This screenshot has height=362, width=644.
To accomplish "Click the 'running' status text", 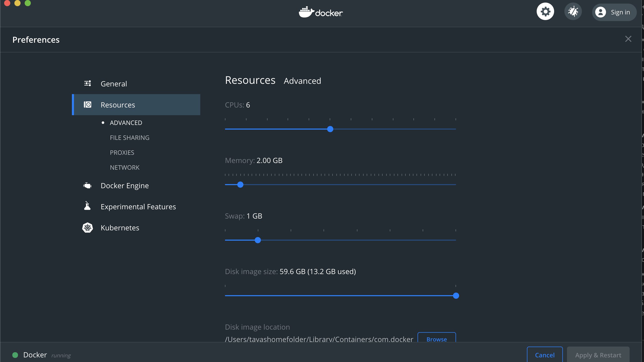I will [61, 355].
